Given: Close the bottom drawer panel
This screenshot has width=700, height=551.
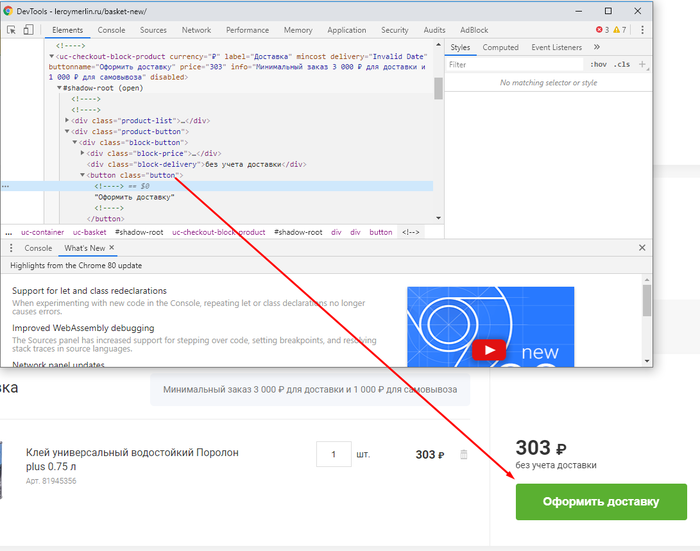Looking at the screenshot, I should 642,248.
